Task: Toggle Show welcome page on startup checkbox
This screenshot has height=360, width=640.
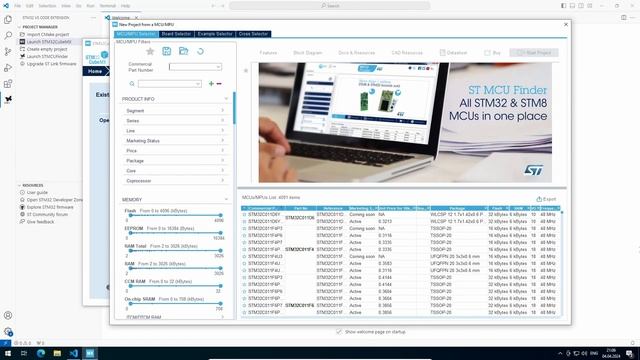Action: (x=339, y=332)
